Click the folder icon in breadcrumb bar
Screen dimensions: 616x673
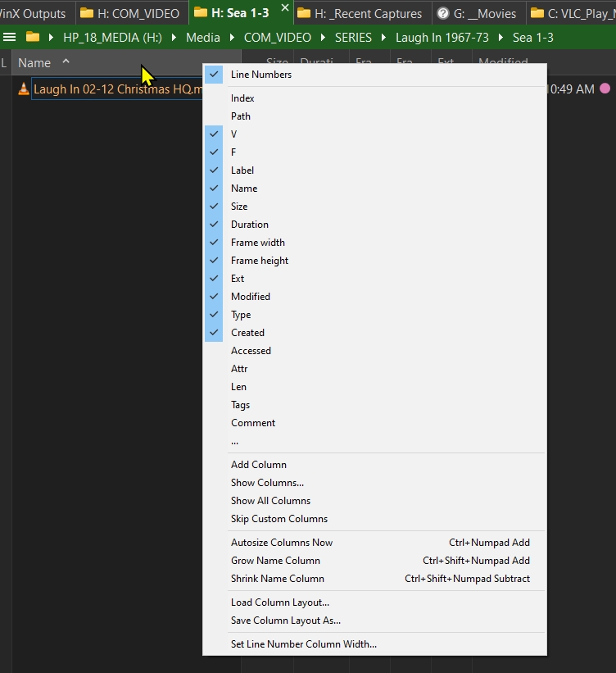[x=33, y=37]
